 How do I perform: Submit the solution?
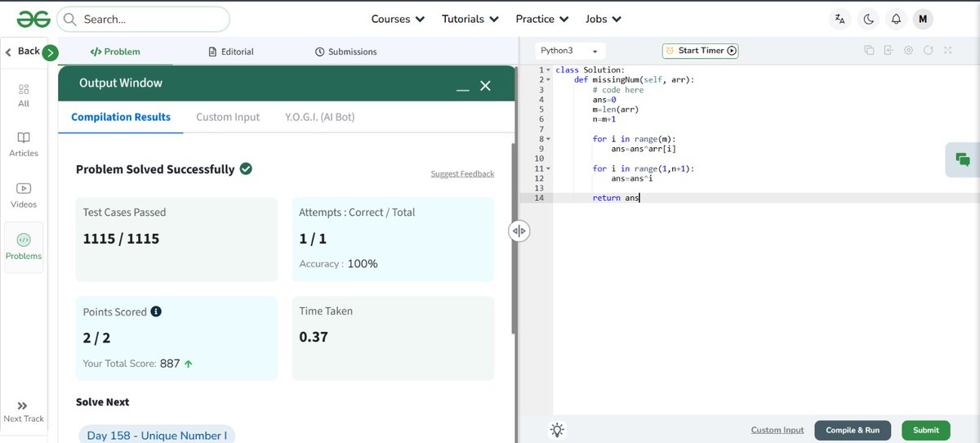click(x=926, y=430)
